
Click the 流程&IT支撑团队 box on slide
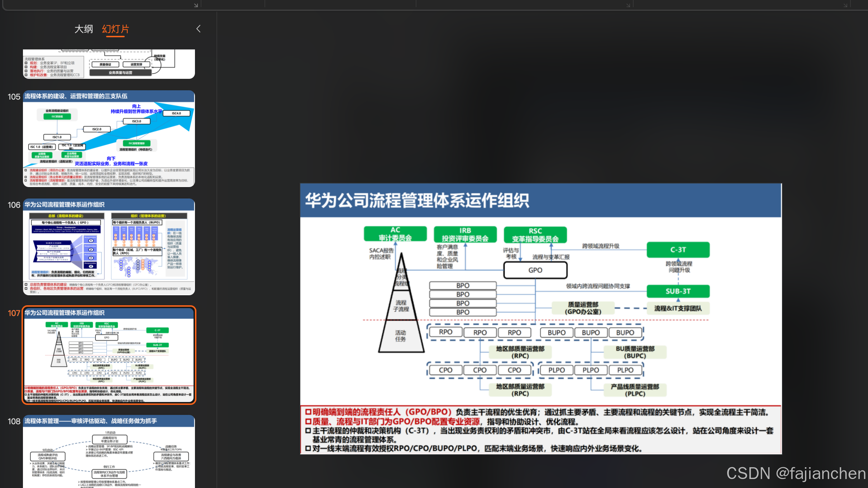pos(678,308)
